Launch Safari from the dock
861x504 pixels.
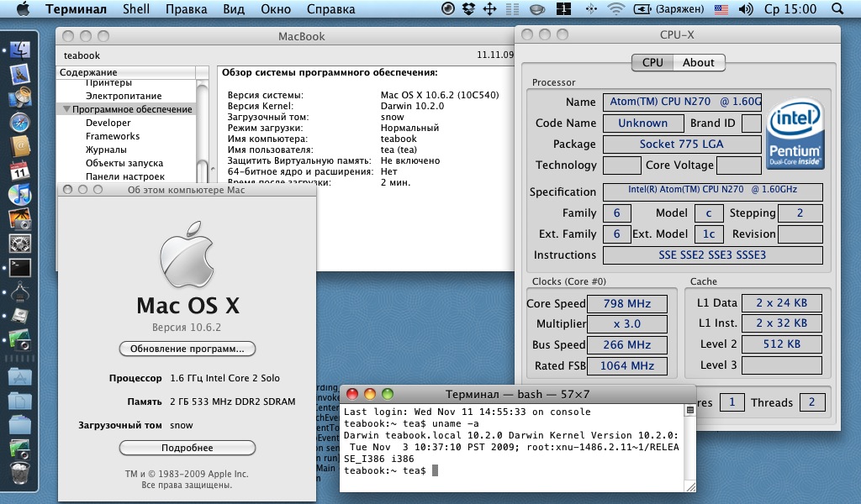coord(19,123)
